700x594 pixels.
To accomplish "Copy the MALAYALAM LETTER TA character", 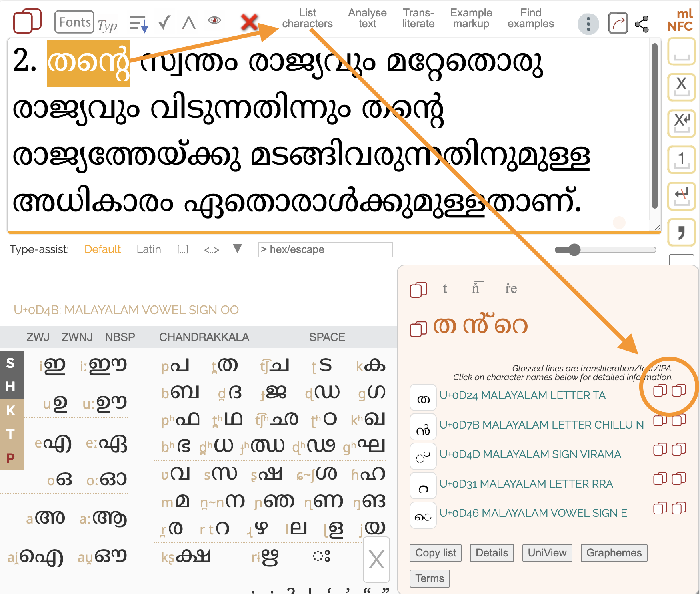I will click(660, 390).
